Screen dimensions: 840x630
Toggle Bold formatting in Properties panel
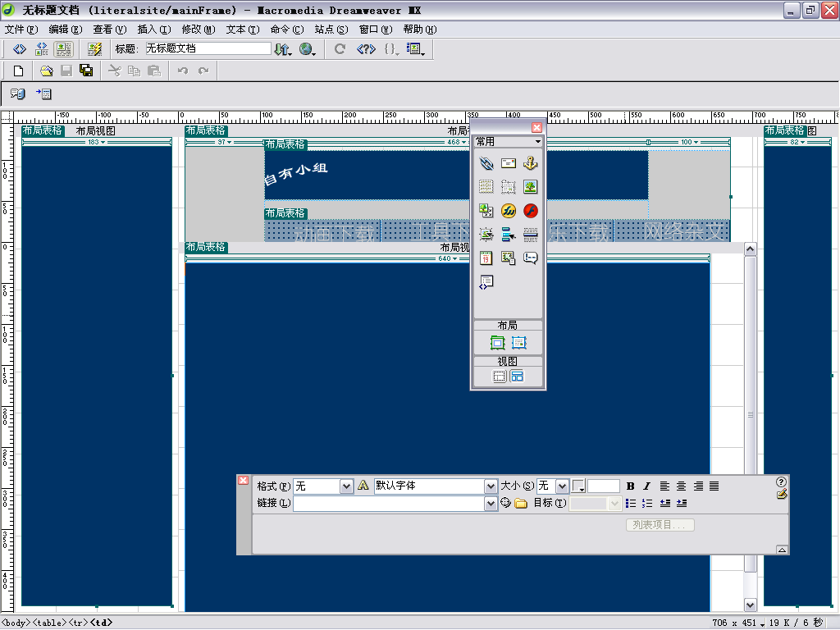click(x=630, y=486)
